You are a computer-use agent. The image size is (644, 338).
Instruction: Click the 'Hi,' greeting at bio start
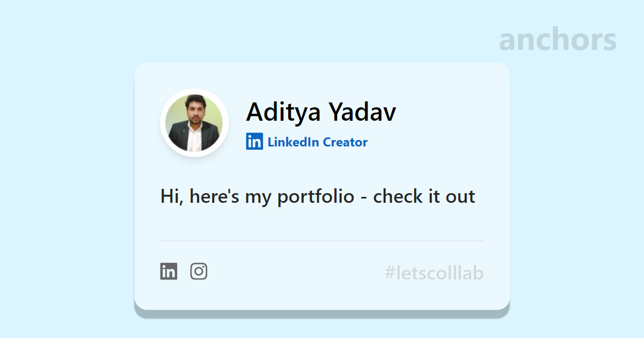pos(172,196)
